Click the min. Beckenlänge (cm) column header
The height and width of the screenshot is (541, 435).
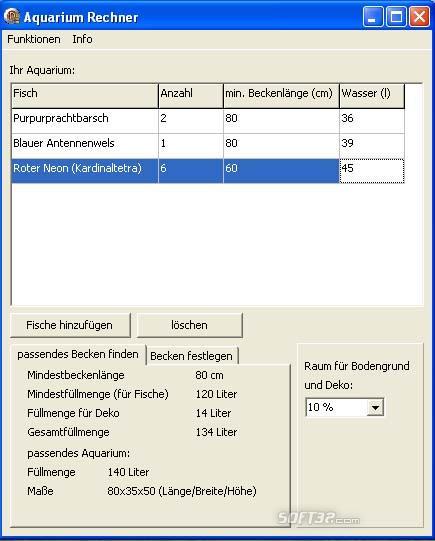281,96
